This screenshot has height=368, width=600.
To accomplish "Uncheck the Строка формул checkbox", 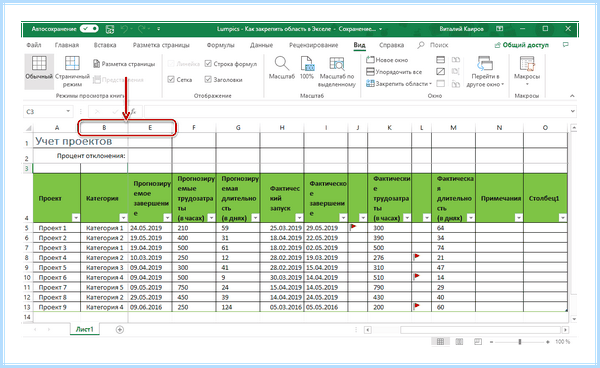I will click(x=208, y=64).
